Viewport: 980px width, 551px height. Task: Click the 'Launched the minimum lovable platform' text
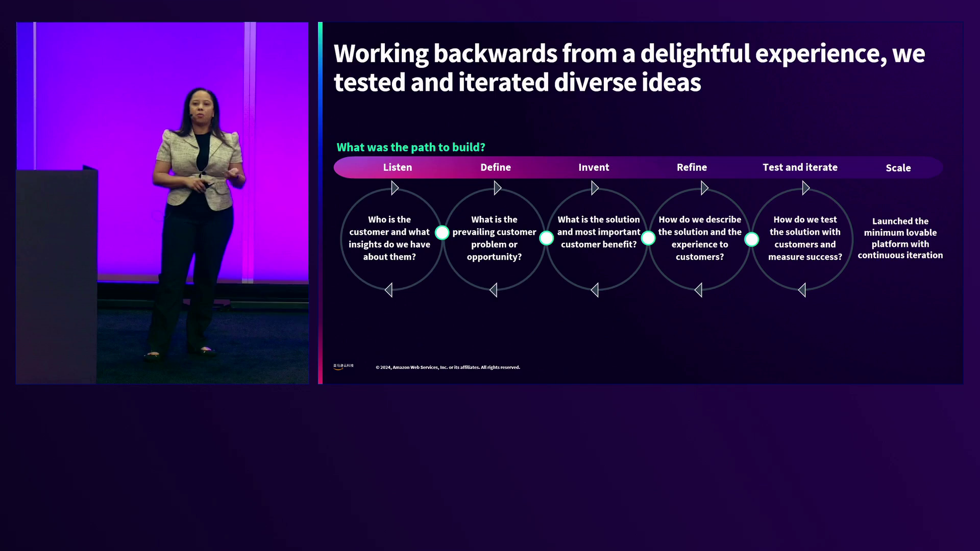pyautogui.click(x=900, y=238)
